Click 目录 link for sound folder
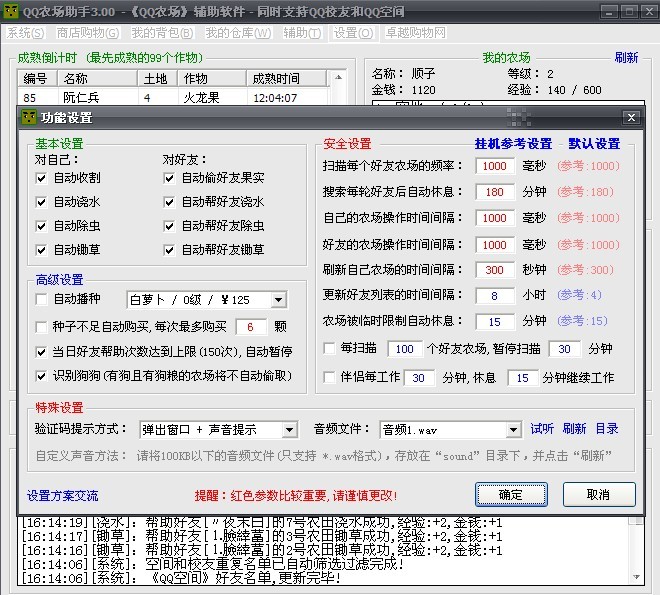Image resolution: width=660 pixels, height=595 pixels. click(607, 429)
